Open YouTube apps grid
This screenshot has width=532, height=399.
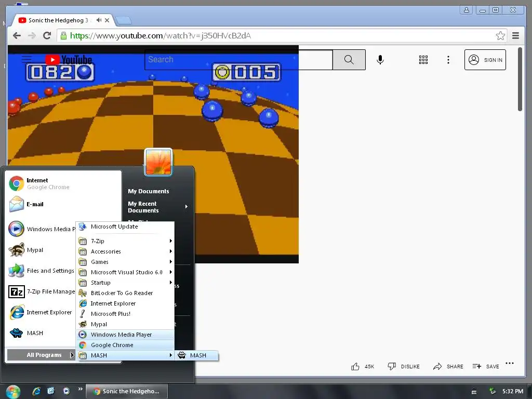click(423, 60)
